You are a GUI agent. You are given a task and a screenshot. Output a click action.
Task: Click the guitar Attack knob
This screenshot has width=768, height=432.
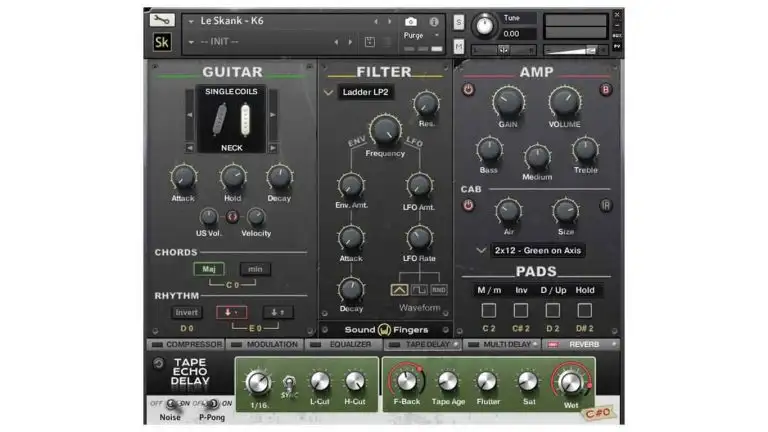click(183, 177)
